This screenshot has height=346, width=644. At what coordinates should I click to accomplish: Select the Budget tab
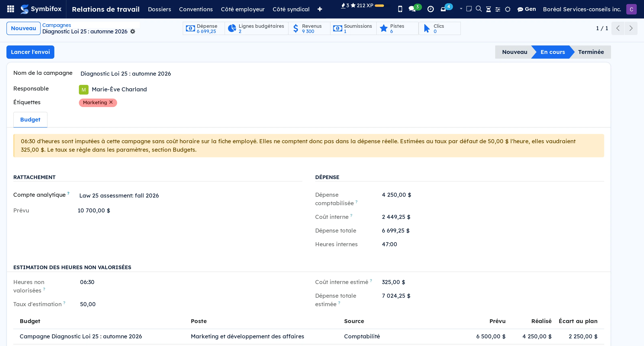[x=30, y=120]
